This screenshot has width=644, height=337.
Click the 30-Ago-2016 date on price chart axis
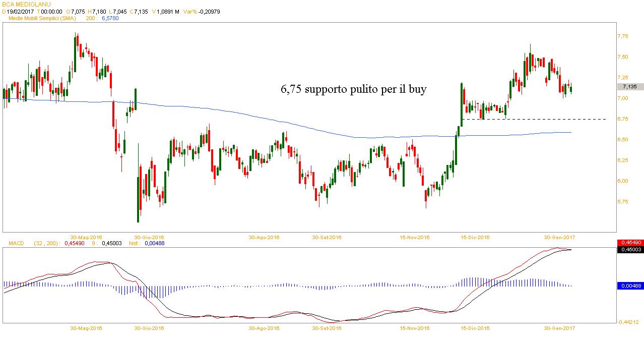[x=265, y=237]
